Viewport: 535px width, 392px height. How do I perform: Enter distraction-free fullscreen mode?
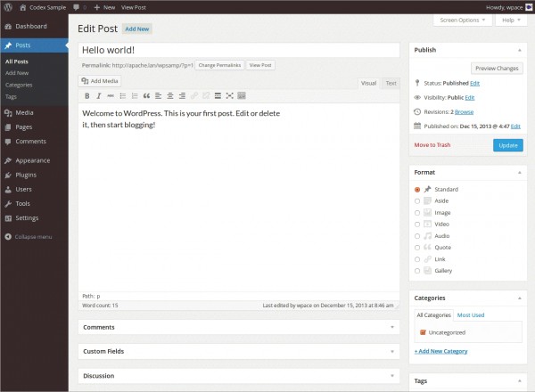click(230, 96)
